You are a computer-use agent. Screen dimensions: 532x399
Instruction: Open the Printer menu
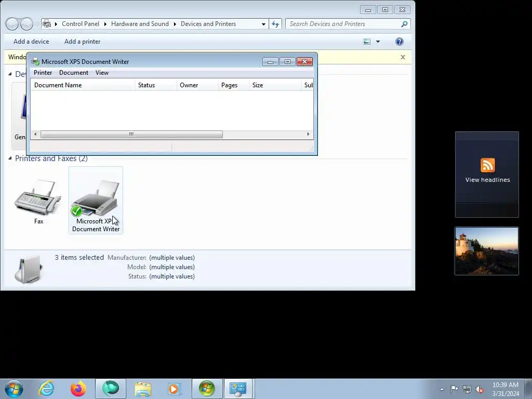point(43,73)
